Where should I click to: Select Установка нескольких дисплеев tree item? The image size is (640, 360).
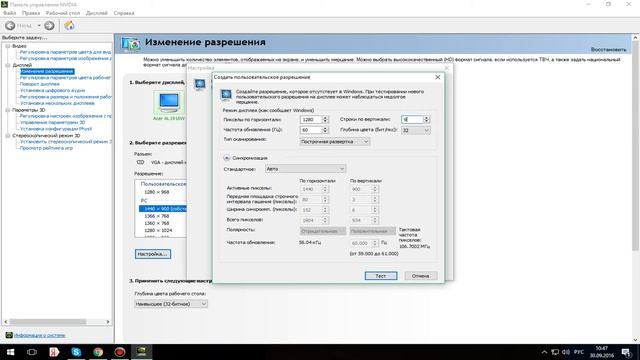click(57, 103)
